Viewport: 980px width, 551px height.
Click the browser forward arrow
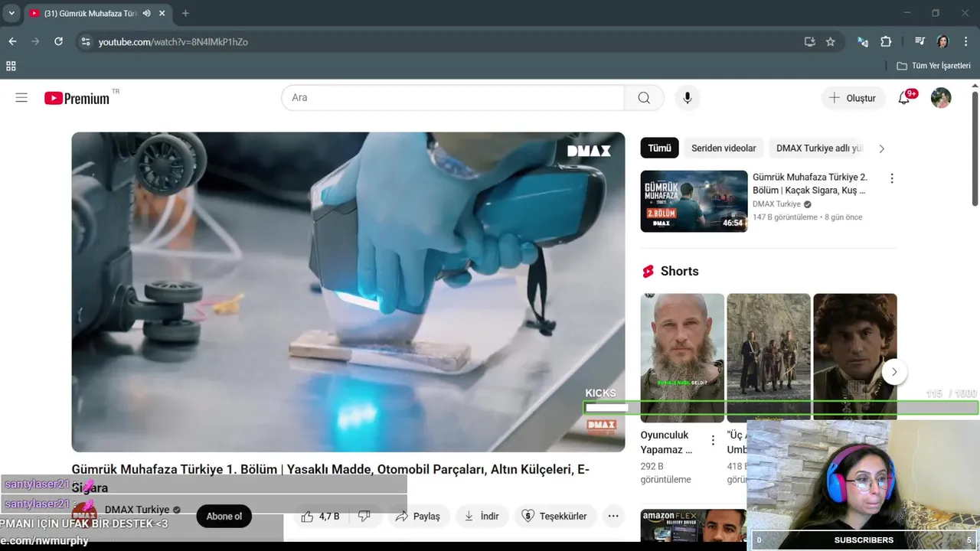click(35, 41)
